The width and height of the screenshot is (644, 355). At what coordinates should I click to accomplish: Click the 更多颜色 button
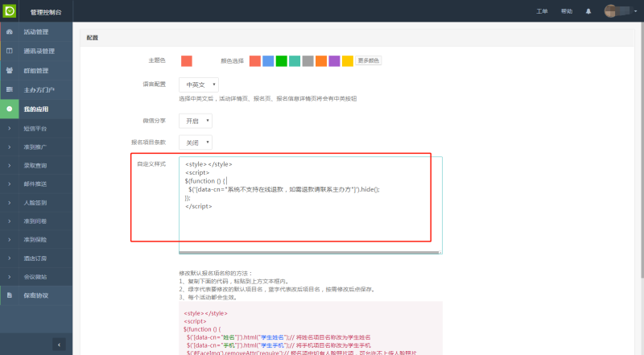(x=368, y=60)
